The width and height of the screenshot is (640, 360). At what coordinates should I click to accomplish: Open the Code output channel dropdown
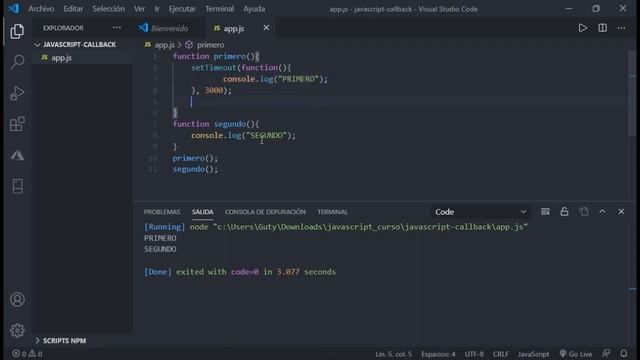tap(480, 212)
